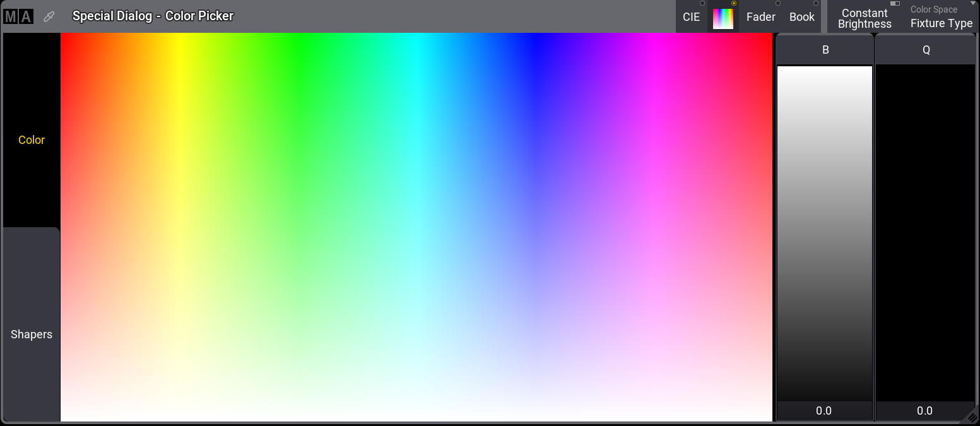Click the 0.0 value under the B fader
Image resolution: width=980 pixels, height=426 pixels.
coord(824,410)
